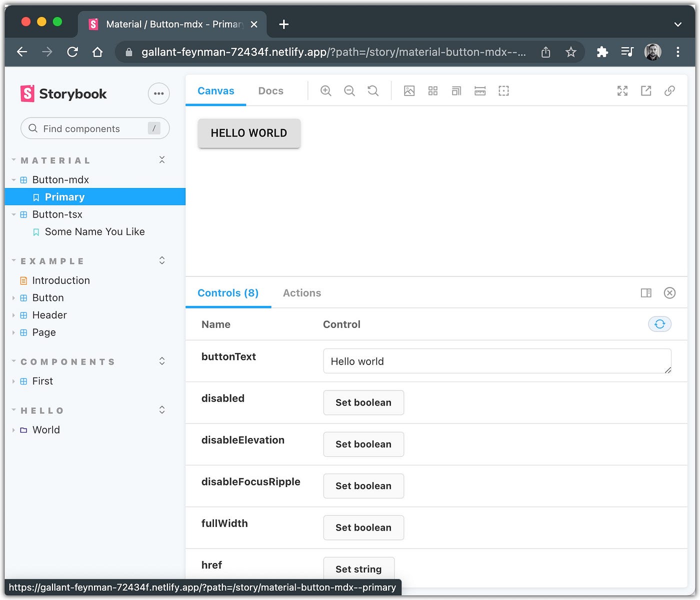Zoom in on the canvas preview
Image resolution: width=700 pixels, height=600 pixels.
(x=325, y=90)
